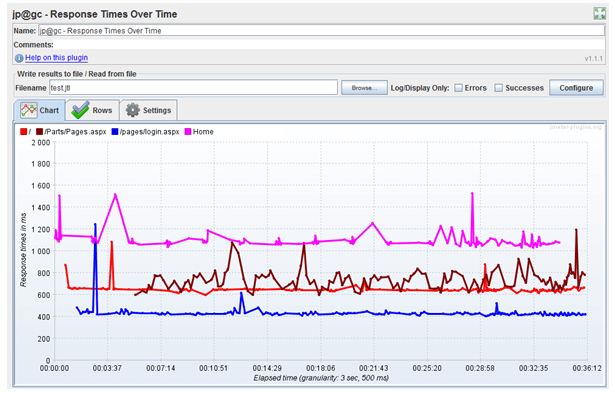Screen dimensions: 615x393
Task: Click the 00:21:43 x-axis time label
Action: click(373, 368)
